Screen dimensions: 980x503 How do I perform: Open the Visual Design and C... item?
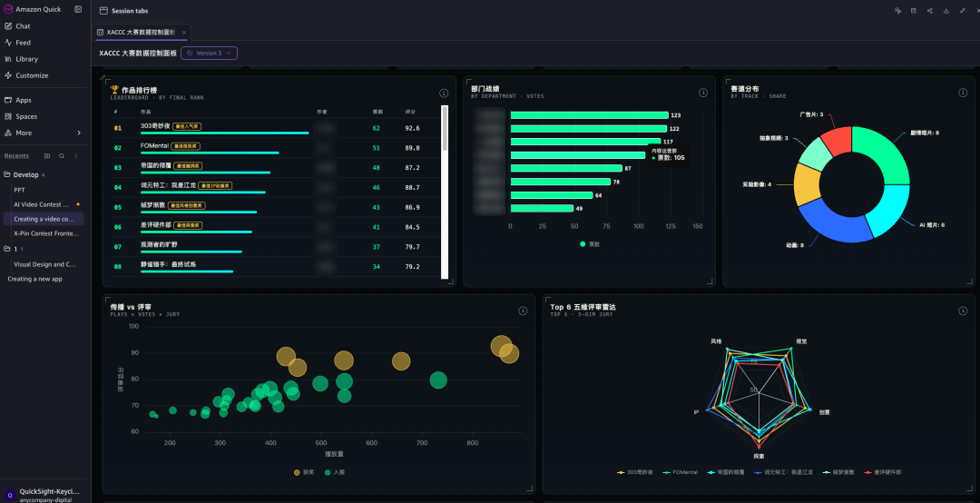(45, 264)
